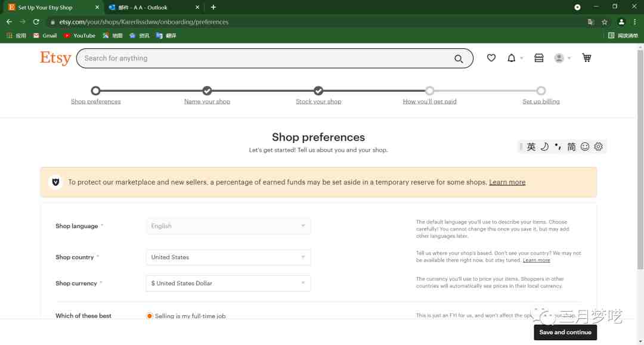Go to Shop preferences step

(x=95, y=102)
